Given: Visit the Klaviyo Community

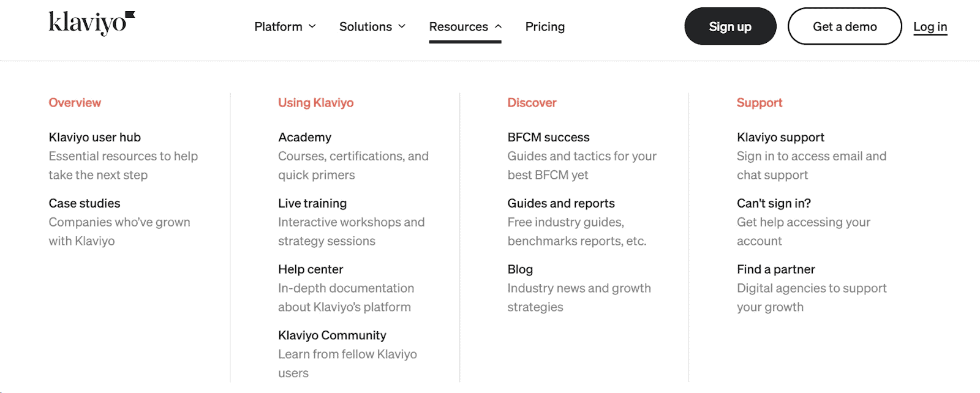Looking at the screenshot, I should point(331,335).
